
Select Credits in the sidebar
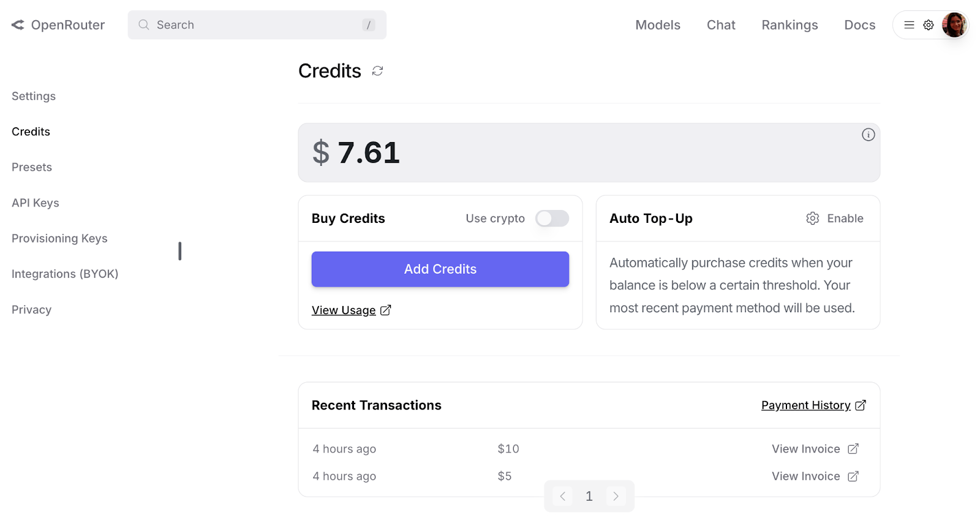click(31, 132)
